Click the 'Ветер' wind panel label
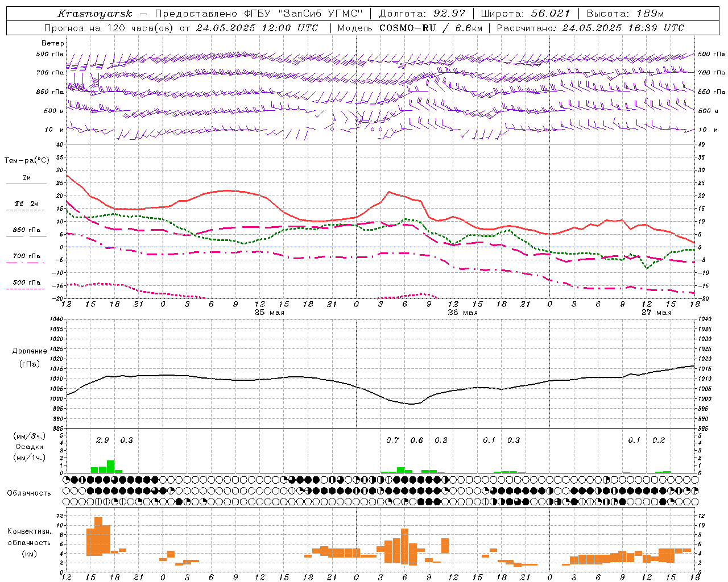The image size is (728, 582). coord(53,43)
